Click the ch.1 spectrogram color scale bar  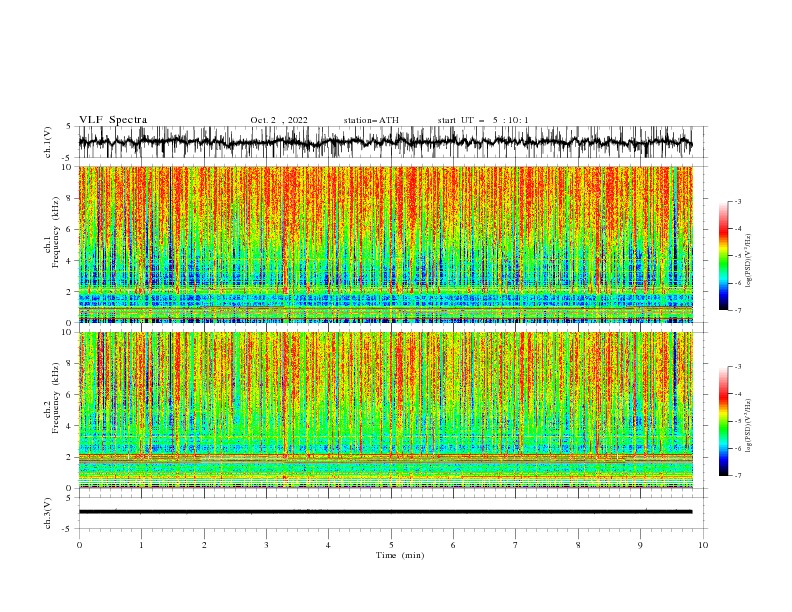(723, 255)
